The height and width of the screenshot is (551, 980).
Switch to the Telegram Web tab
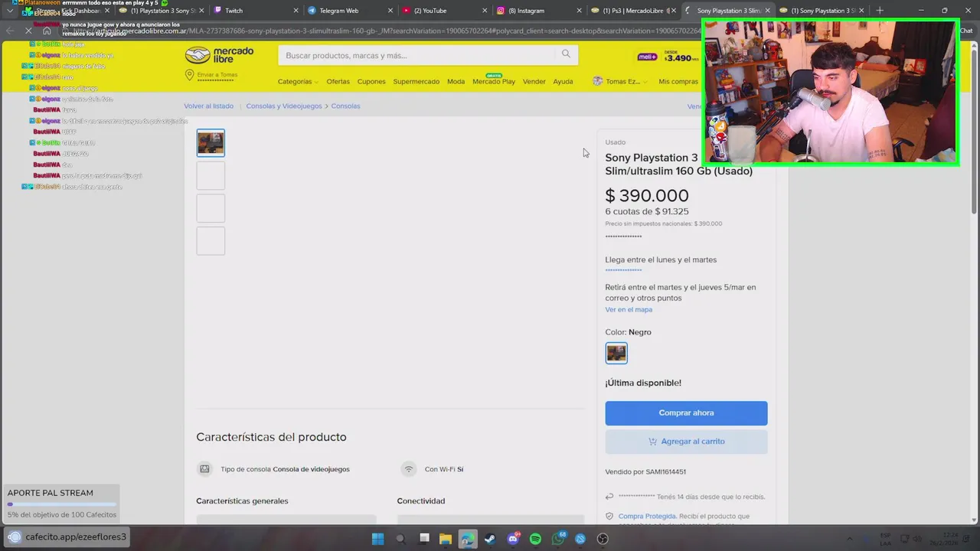click(x=348, y=11)
